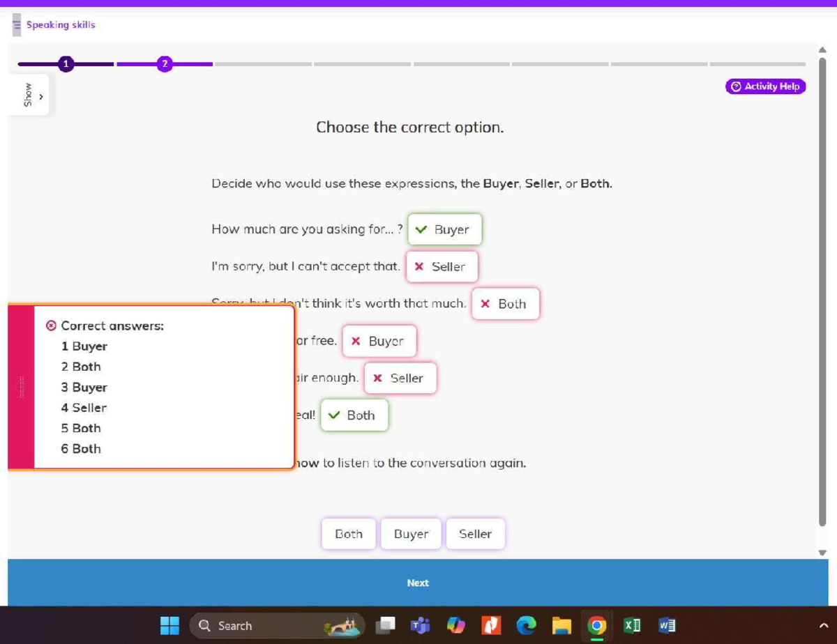Go to the Next activity

pyautogui.click(x=418, y=583)
